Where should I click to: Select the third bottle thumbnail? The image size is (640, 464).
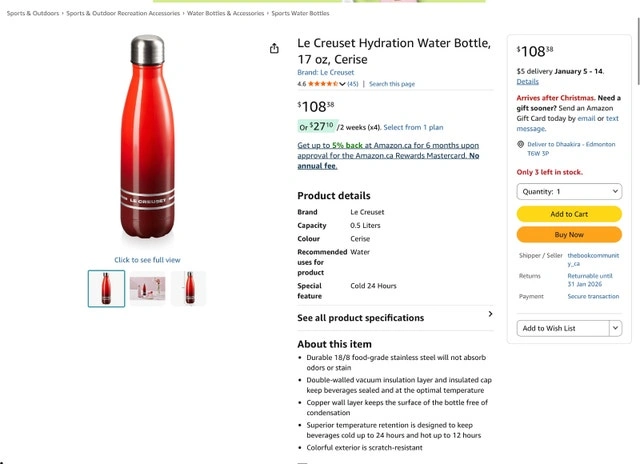[188, 288]
